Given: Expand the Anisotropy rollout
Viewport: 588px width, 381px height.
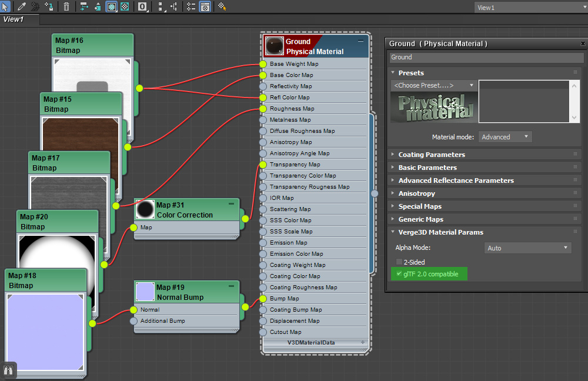Looking at the screenshot, I should tap(393, 193).
